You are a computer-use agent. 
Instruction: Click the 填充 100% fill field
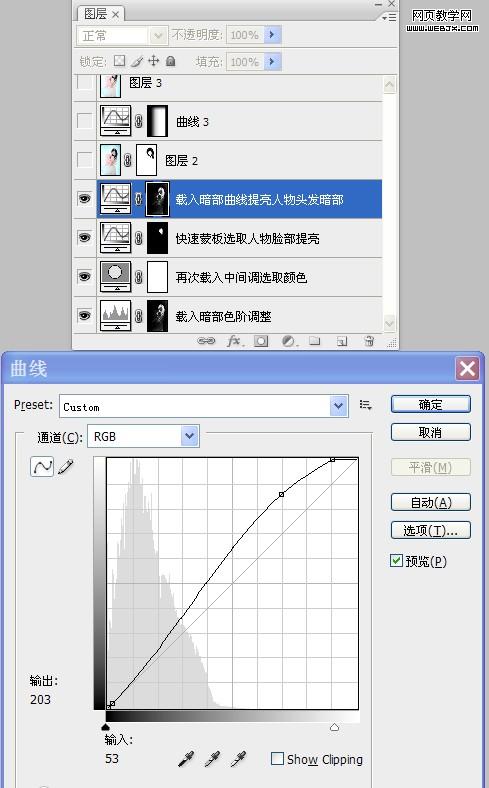click(x=245, y=61)
